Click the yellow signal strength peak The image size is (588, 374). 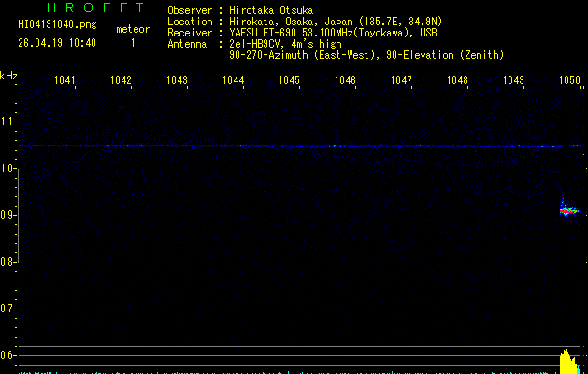pyautogui.click(x=567, y=361)
